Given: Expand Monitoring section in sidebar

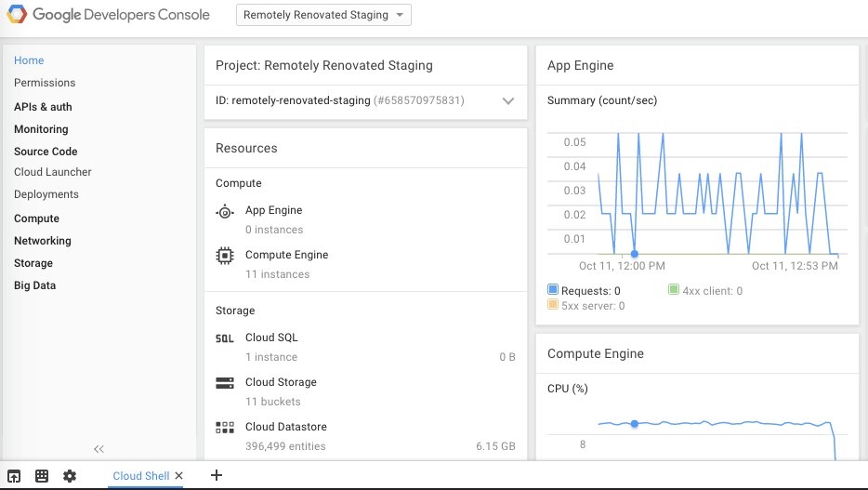Looking at the screenshot, I should [x=41, y=129].
